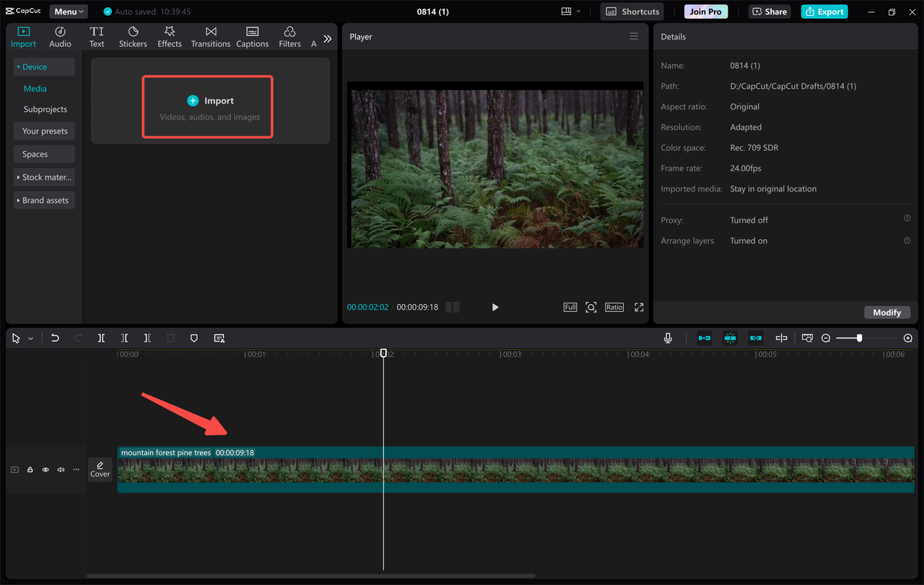Screen dimensions: 924x585
Task: Expand the Brand assets section
Action: coord(44,200)
